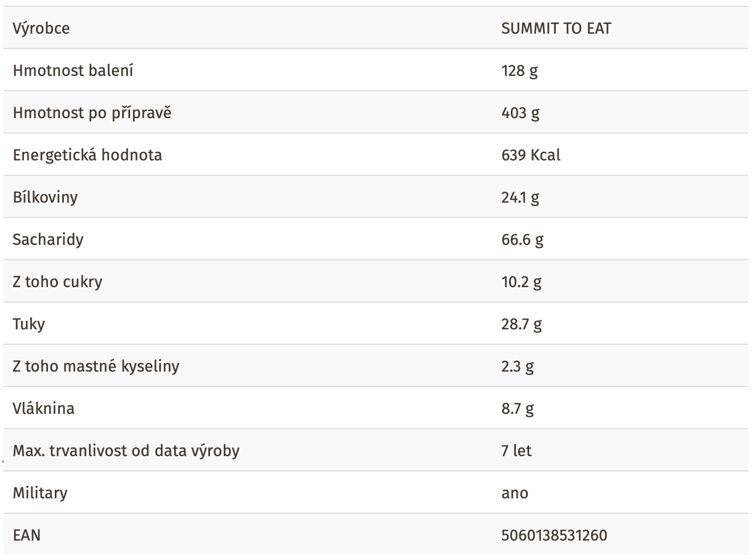Click the Military ano value

[515, 493]
